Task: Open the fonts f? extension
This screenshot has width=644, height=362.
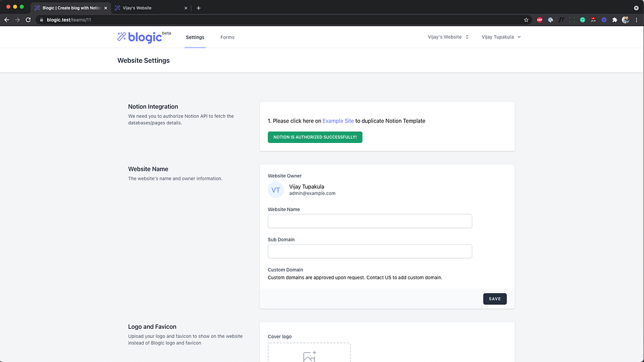Action: pyautogui.click(x=561, y=20)
